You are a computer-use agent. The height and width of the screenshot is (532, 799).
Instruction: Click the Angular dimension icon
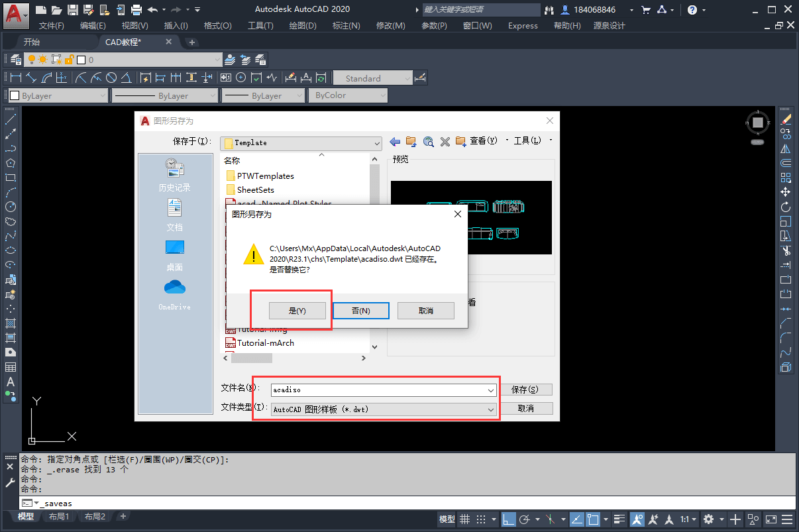[127, 78]
